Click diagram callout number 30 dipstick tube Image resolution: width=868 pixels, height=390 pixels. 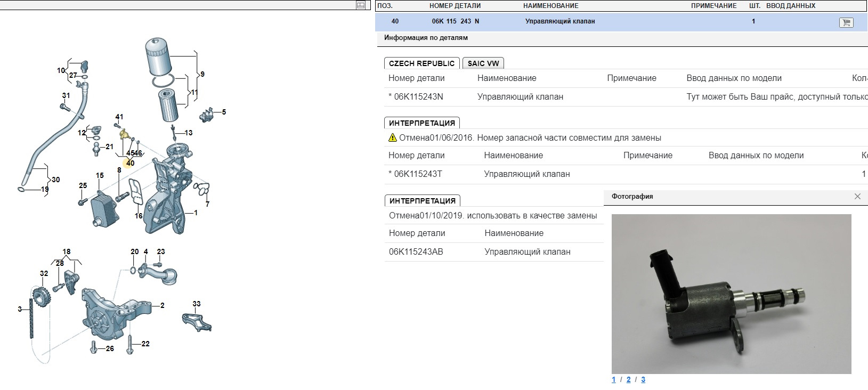[55, 180]
